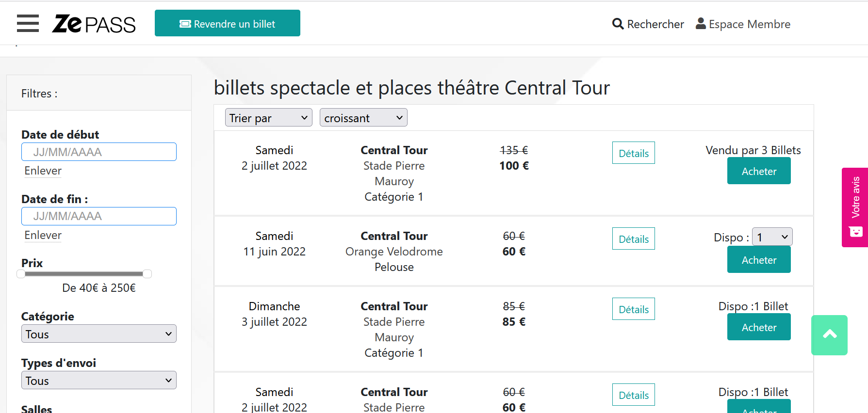The image size is (868, 413).
Task: Open the Types d'envoi dropdown
Action: coord(99,380)
